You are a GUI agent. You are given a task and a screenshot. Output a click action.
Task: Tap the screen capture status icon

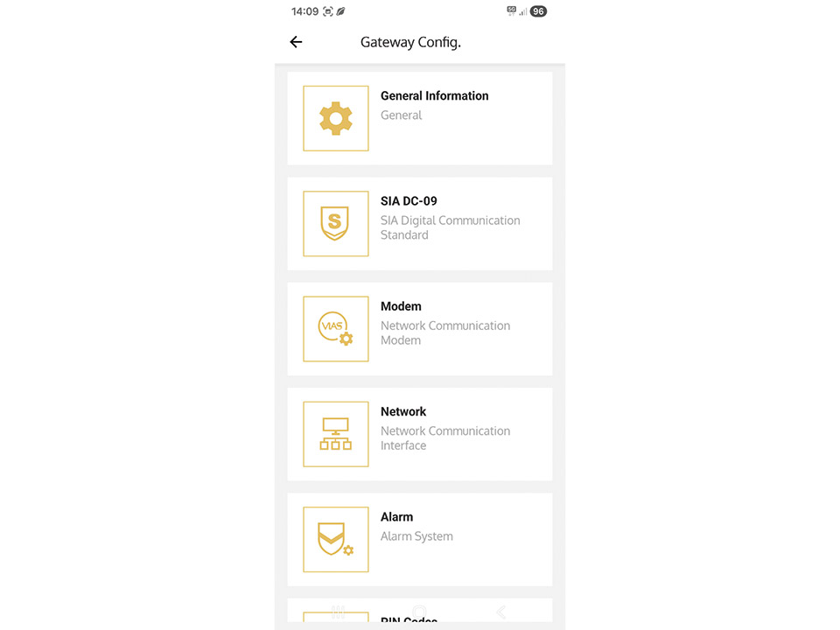pyautogui.click(x=328, y=11)
